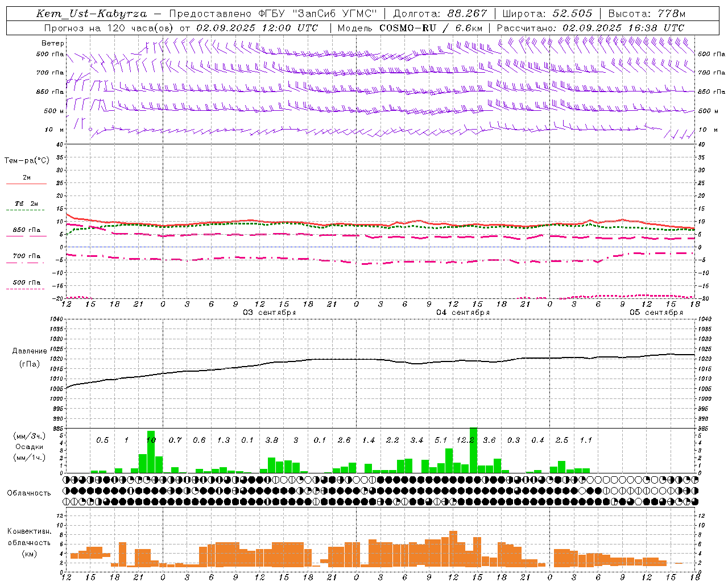This screenshot has width=728, height=582.
Task: Click the 0.5 precipitation total value
Action: coord(102,440)
